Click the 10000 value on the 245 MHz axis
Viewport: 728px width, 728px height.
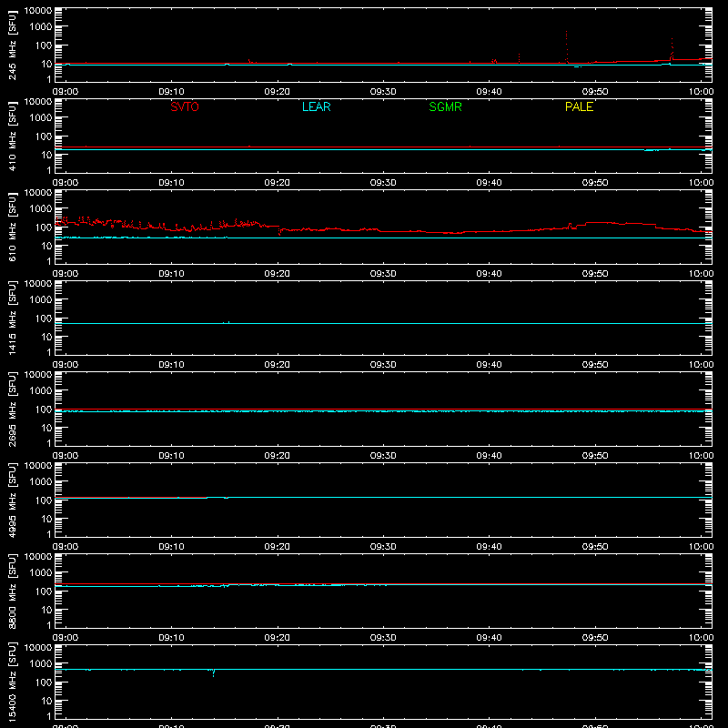point(38,11)
